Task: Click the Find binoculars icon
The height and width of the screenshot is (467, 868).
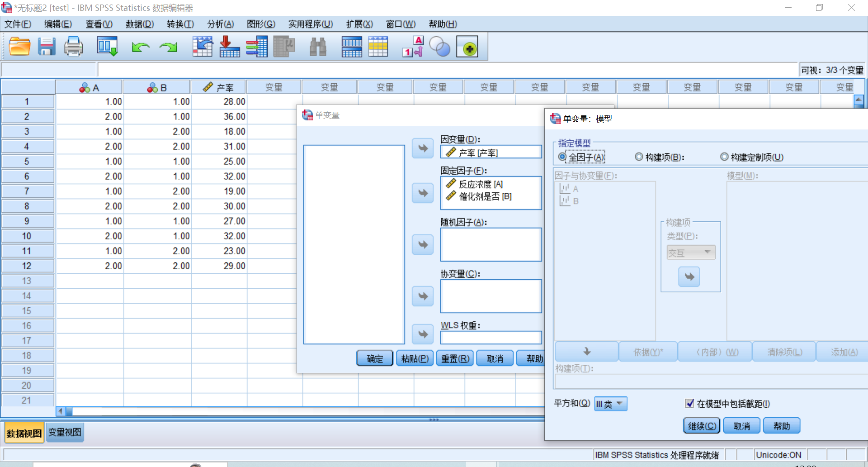Action: [x=318, y=47]
